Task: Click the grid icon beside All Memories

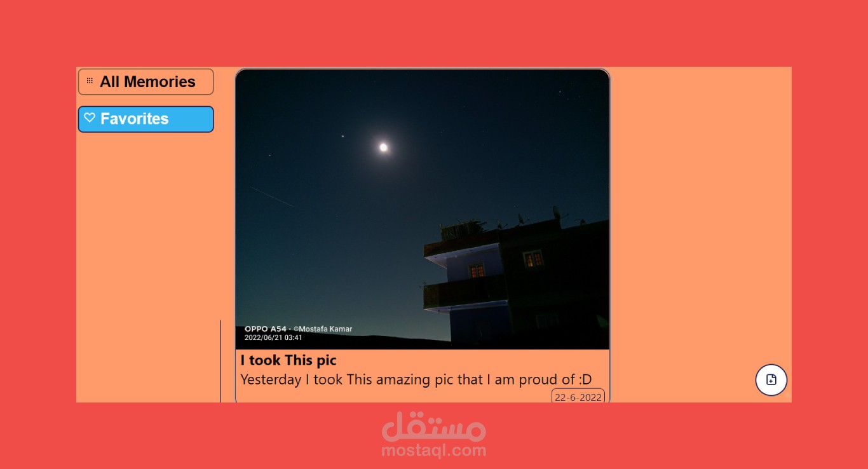Action: [x=90, y=81]
